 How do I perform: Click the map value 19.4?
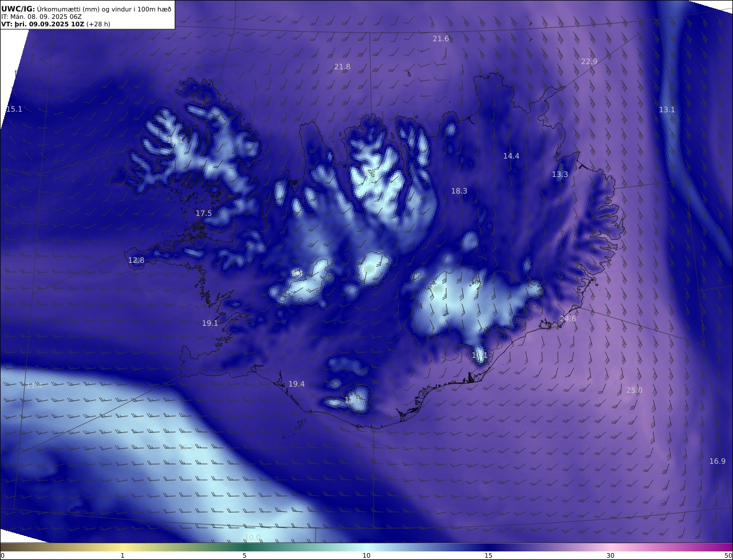(x=297, y=384)
